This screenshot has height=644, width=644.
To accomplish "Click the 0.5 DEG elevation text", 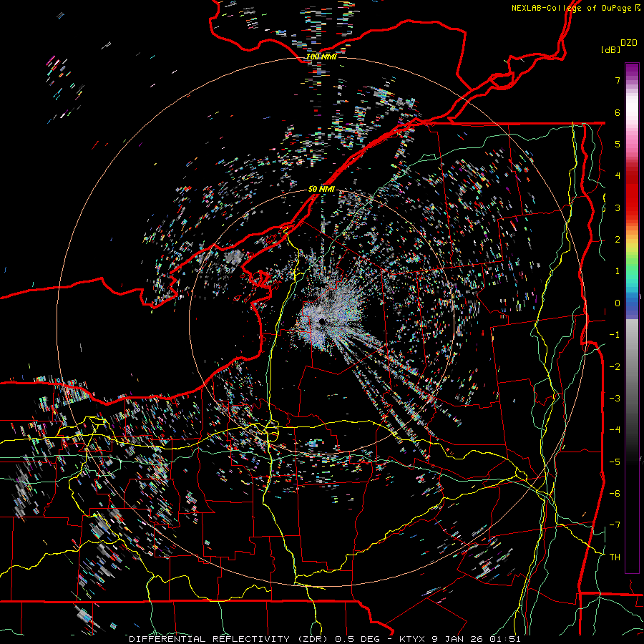I will [x=358, y=639].
